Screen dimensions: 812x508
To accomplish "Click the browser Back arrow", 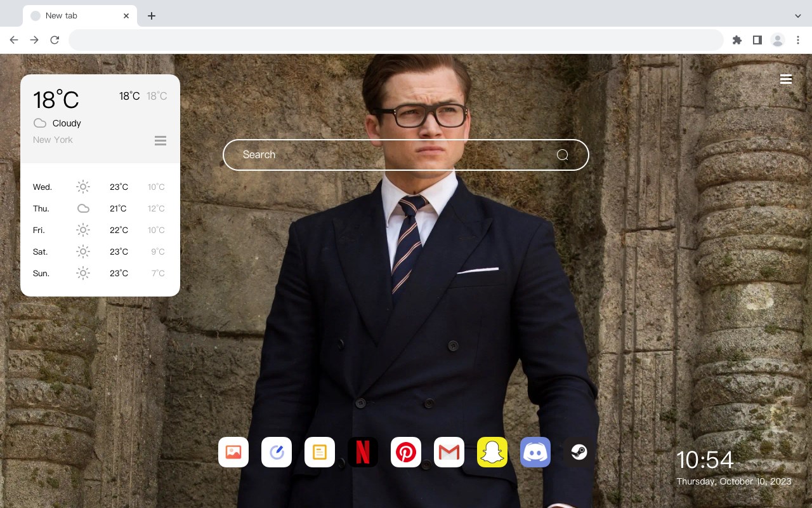I will 14,40.
